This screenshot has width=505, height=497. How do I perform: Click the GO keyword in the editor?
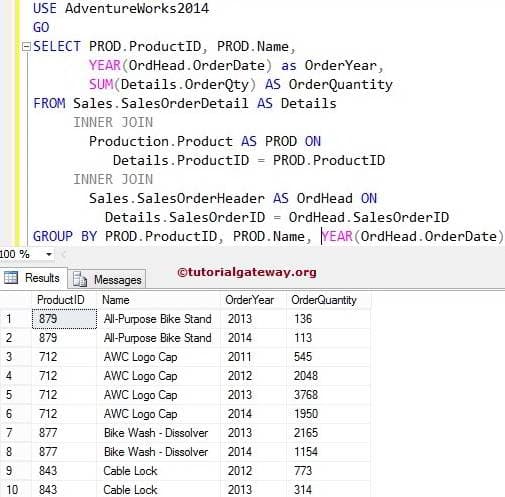41,27
